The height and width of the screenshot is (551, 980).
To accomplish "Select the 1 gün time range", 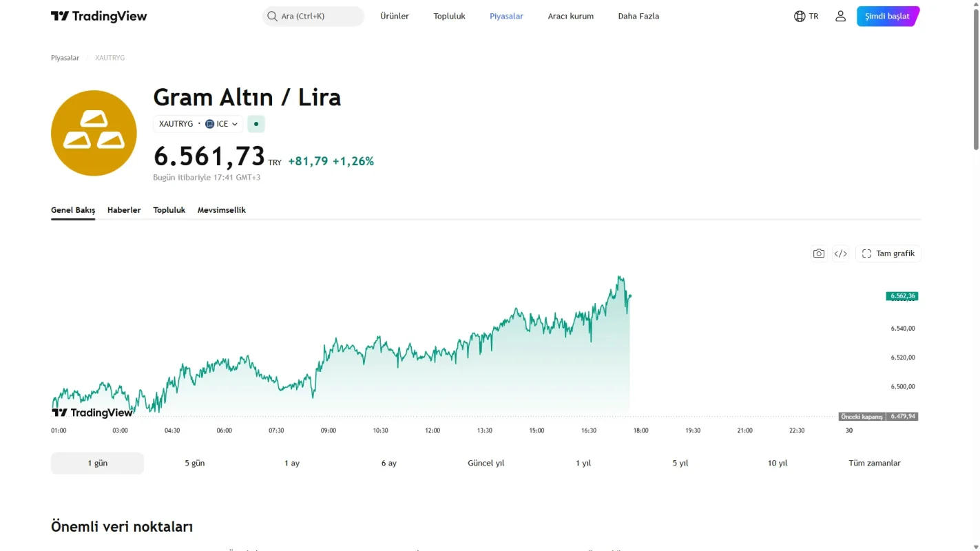I will (x=97, y=463).
